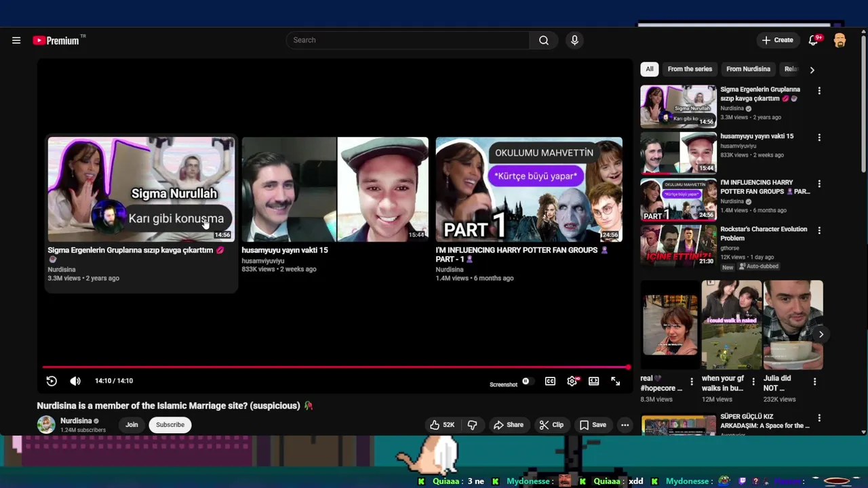868x488 pixels.
Task: Create a clip with Clip button
Action: click(x=551, y=425)
